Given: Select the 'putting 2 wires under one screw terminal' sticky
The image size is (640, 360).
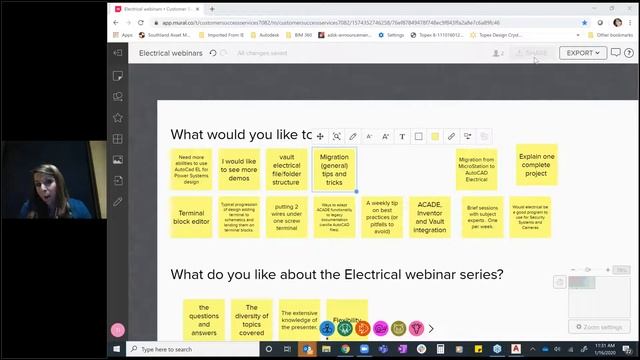Looking at the screenshot, I should tap(287, 217).
